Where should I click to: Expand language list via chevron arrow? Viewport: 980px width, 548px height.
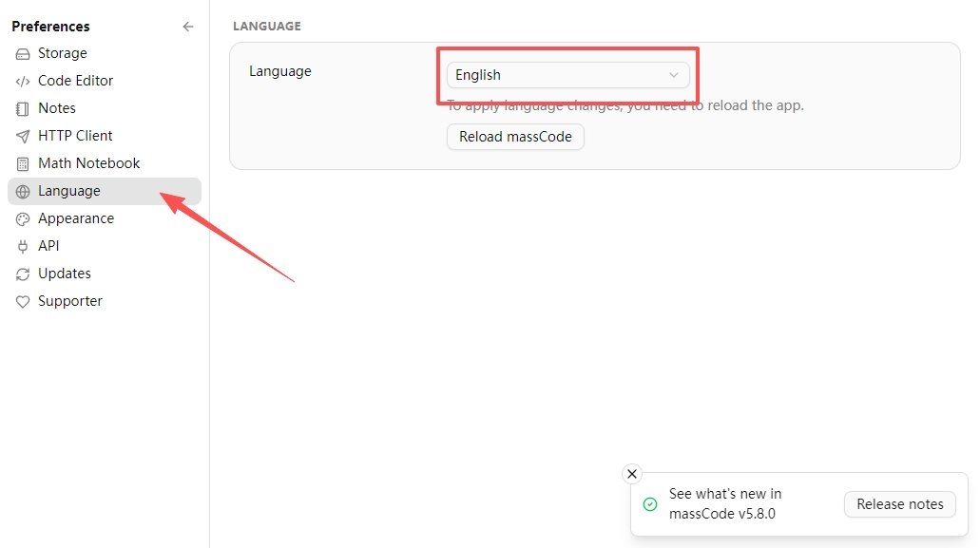click(x=674, y=75)
